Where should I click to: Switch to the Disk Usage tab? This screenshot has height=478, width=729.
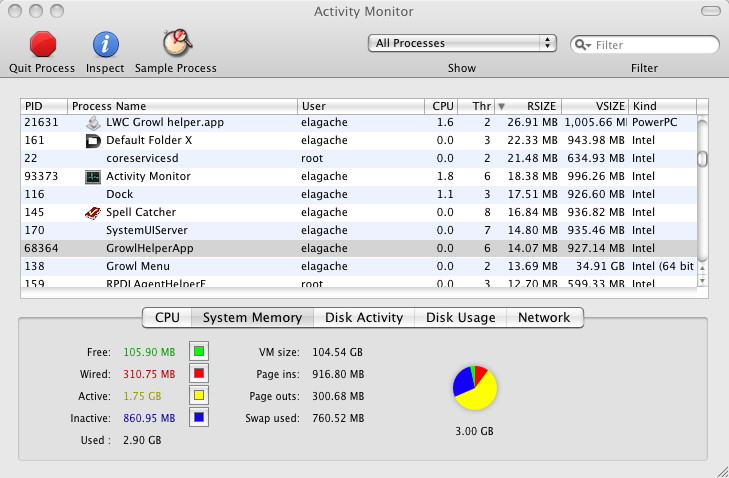(461, 318)
